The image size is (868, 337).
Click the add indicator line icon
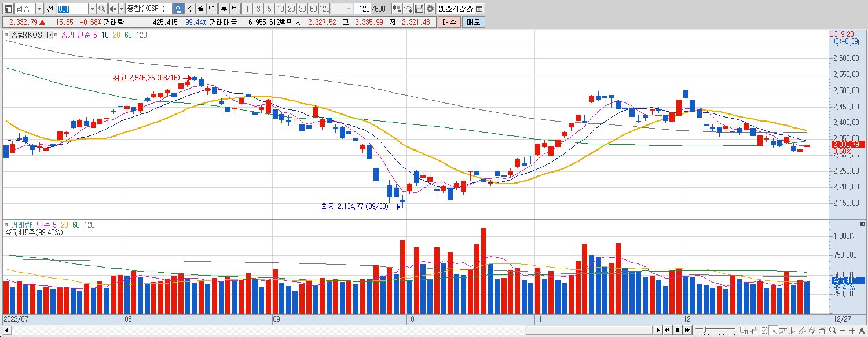click(409, 9)
